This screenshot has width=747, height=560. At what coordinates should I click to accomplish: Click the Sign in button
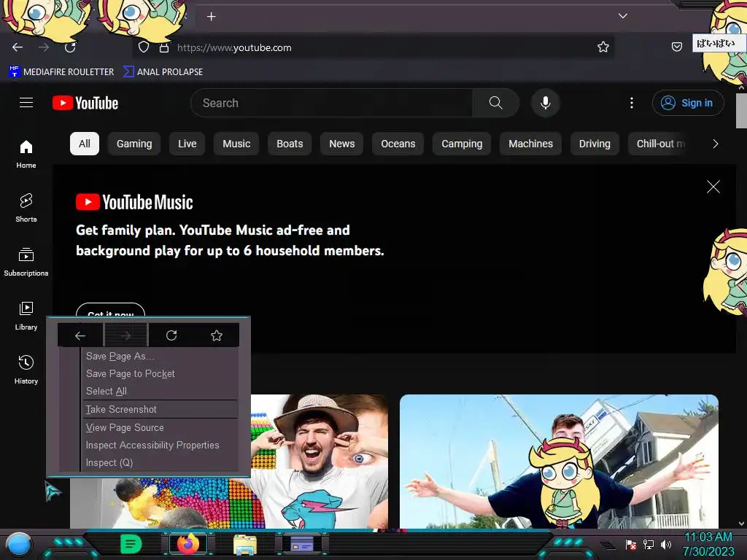click(x=688, y=103)
